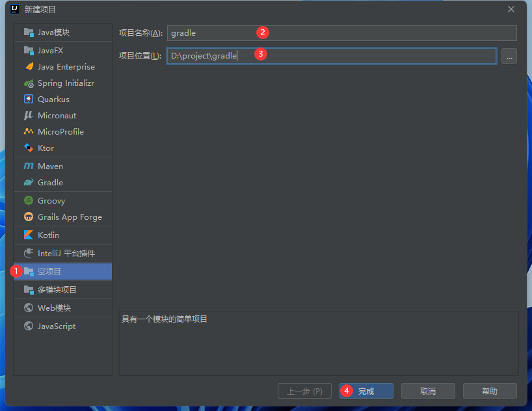Click the JavaFX folder icon
Screen dimensions: 532x411
(x=29, y=51)
